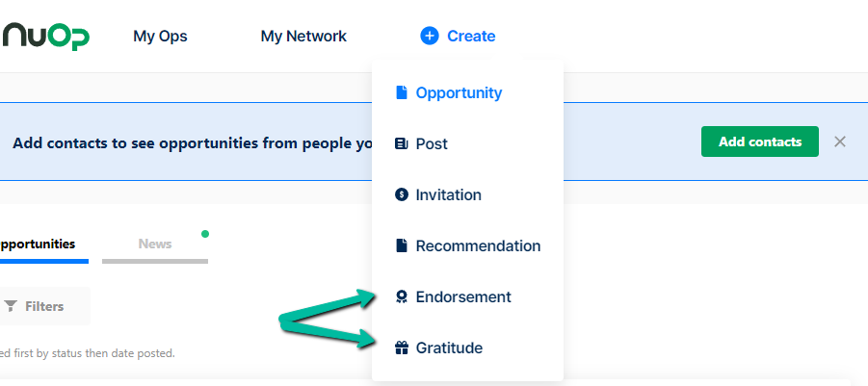Open the Filters panel button
This screenshot has height=386, width=868.
coord(44,306)
